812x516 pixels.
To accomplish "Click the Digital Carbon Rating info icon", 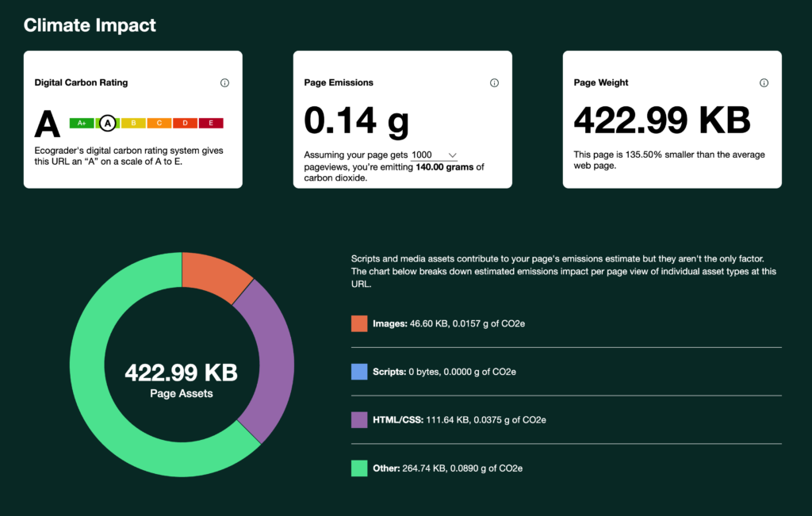I will pos(224,83).
